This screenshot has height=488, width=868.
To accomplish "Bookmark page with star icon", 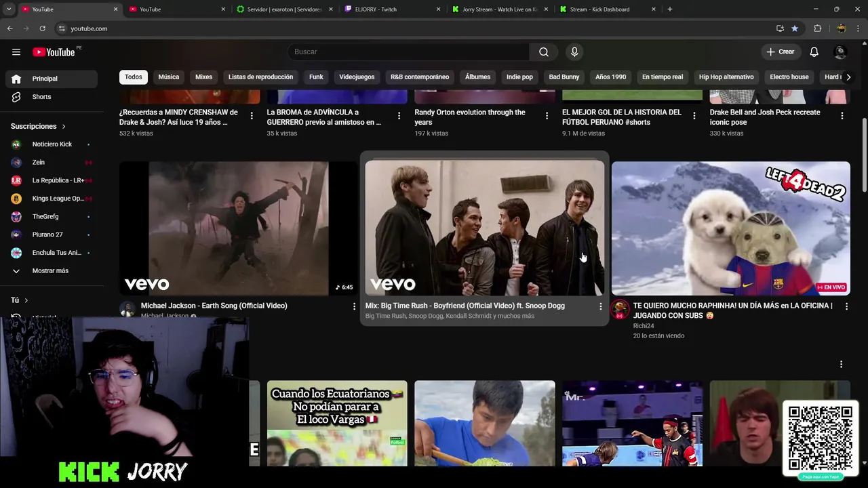I will (x=795, y=28).
